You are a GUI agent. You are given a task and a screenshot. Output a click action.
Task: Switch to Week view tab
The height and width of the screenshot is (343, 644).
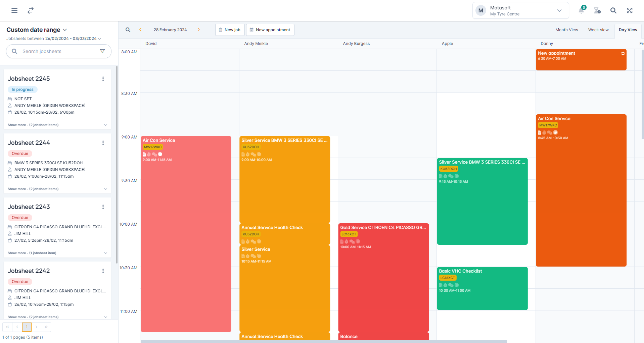(598, 30)
